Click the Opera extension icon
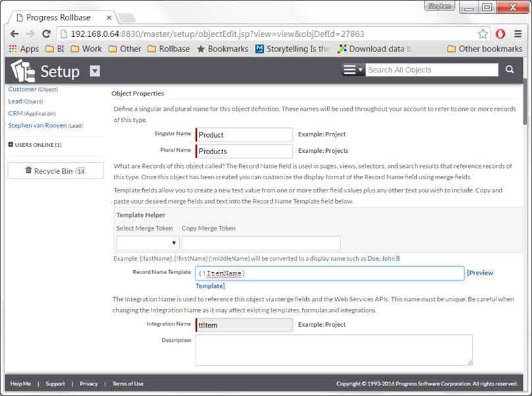This screenshot has height=396, width=532. coord(500,34)
